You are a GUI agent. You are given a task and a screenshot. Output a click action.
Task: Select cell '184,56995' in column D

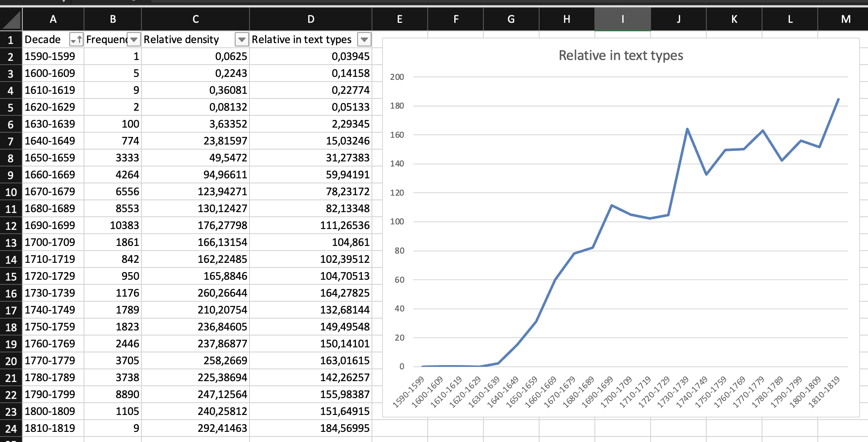311,428
